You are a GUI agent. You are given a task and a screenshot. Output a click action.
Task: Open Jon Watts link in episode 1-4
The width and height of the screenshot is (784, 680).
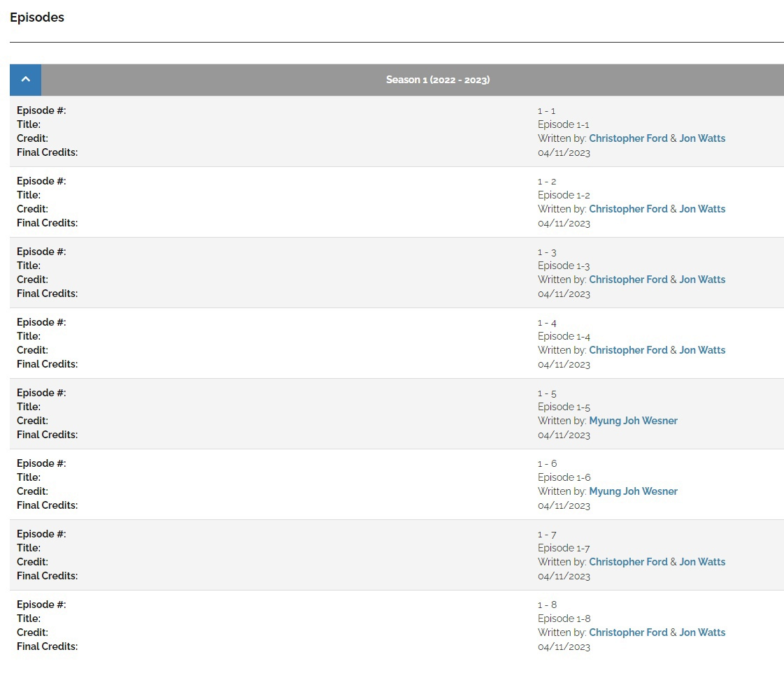pos(702,349)
